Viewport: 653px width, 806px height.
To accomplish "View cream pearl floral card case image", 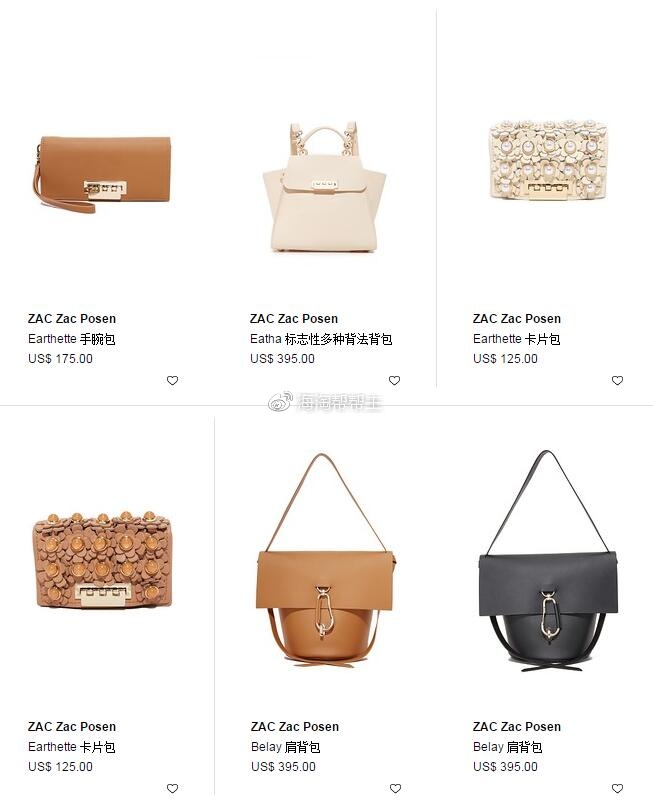I will coord(548,160).
